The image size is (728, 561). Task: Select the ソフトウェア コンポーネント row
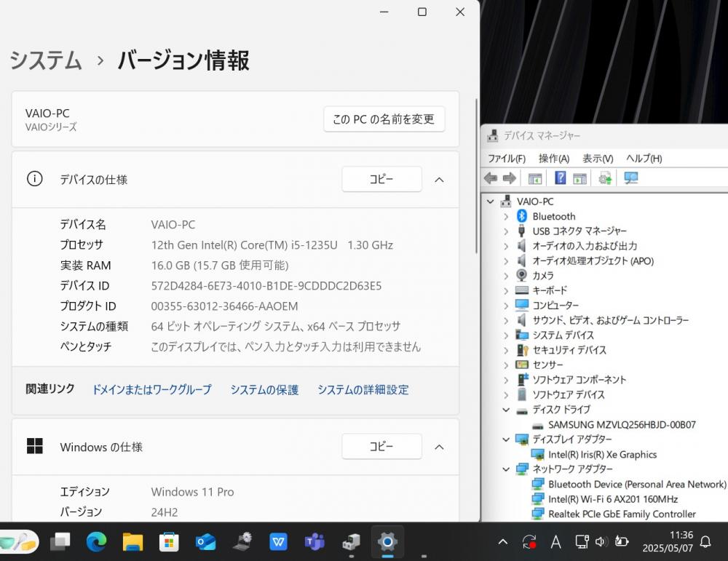579,380
